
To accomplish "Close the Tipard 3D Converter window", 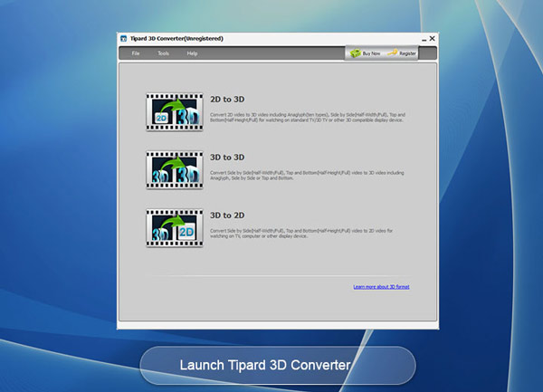I will (x=432, y=39).
